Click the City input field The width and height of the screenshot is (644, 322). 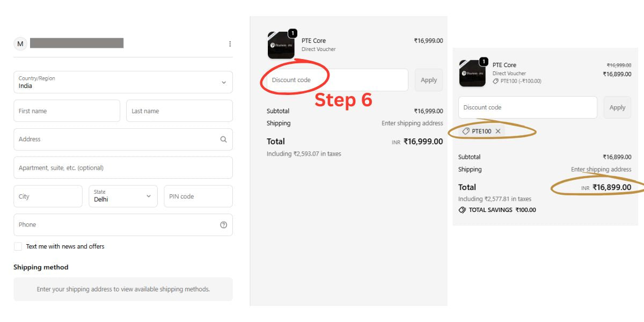point(48,196)
